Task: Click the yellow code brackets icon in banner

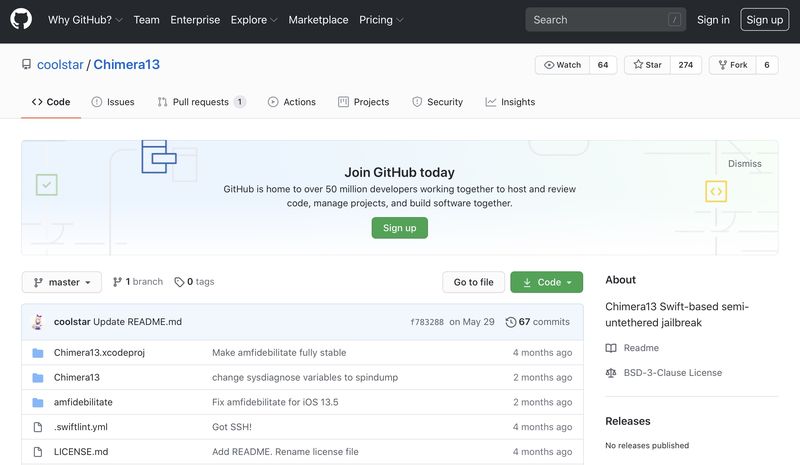Action: click(x=716, y=191)
